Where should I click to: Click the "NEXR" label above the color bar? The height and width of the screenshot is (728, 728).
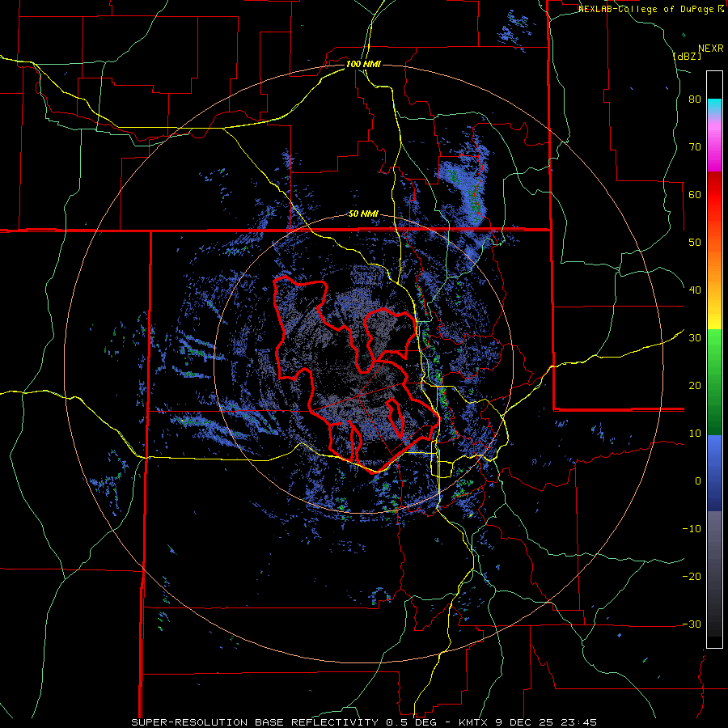coord(711,49)
